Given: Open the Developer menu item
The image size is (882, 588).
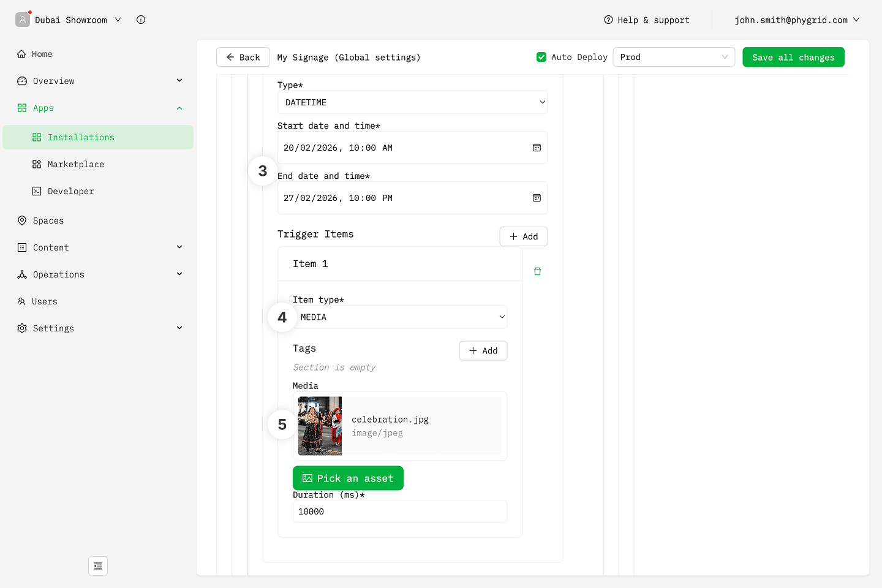Looking at the screenshot, I should (x=71, y=191).
